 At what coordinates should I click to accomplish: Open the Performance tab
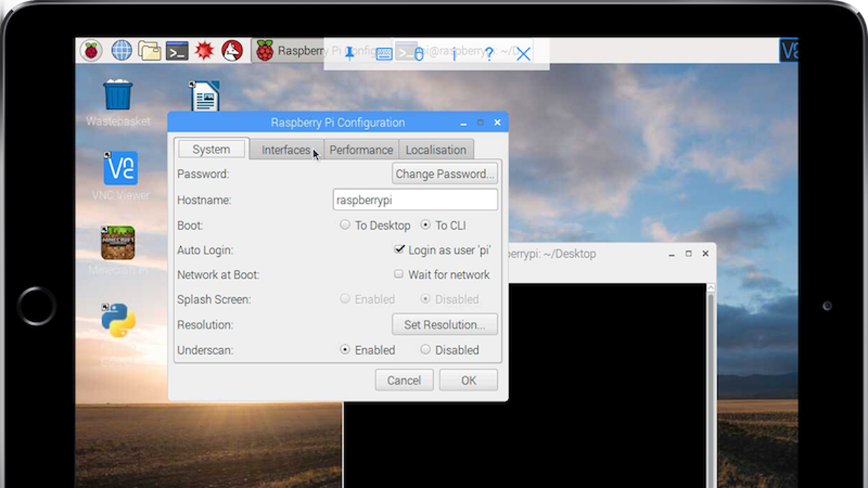click(361, 150)
